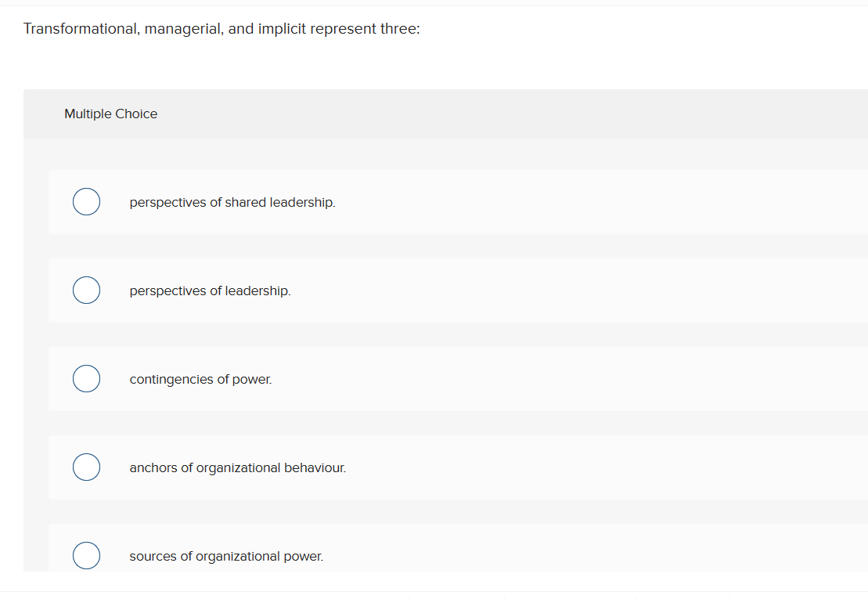Screen dimensions: 868x599
Task: Select the 'perspectives of leadership' radio button
Action: [86, 290]
